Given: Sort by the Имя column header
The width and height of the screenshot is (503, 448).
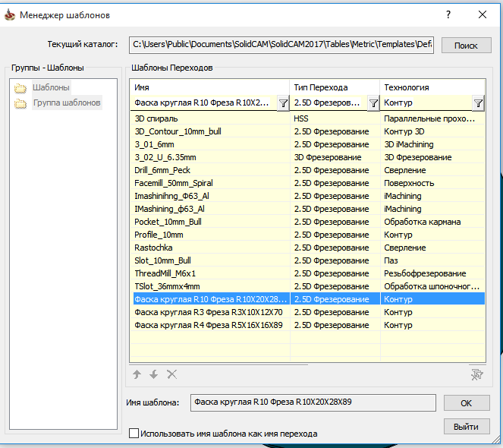Looking at the screenshot, I should coord(210,87).
